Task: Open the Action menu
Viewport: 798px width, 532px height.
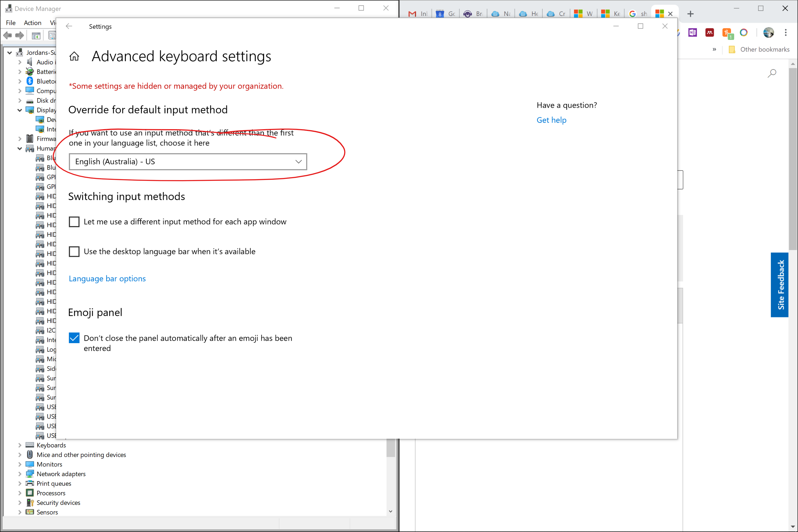Action: 33,23
